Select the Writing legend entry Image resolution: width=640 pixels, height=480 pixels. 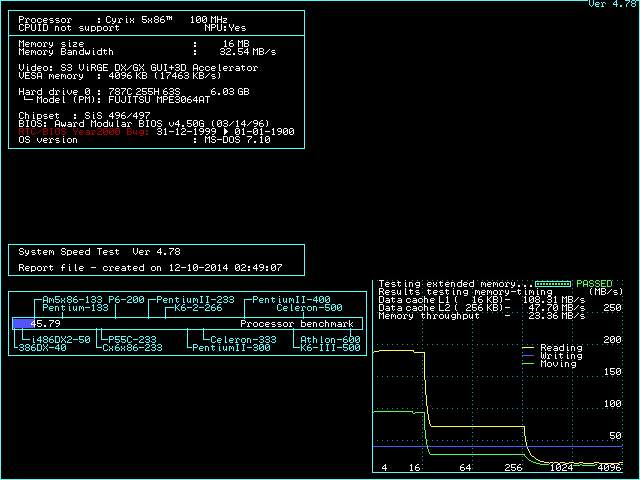[560, 356]
